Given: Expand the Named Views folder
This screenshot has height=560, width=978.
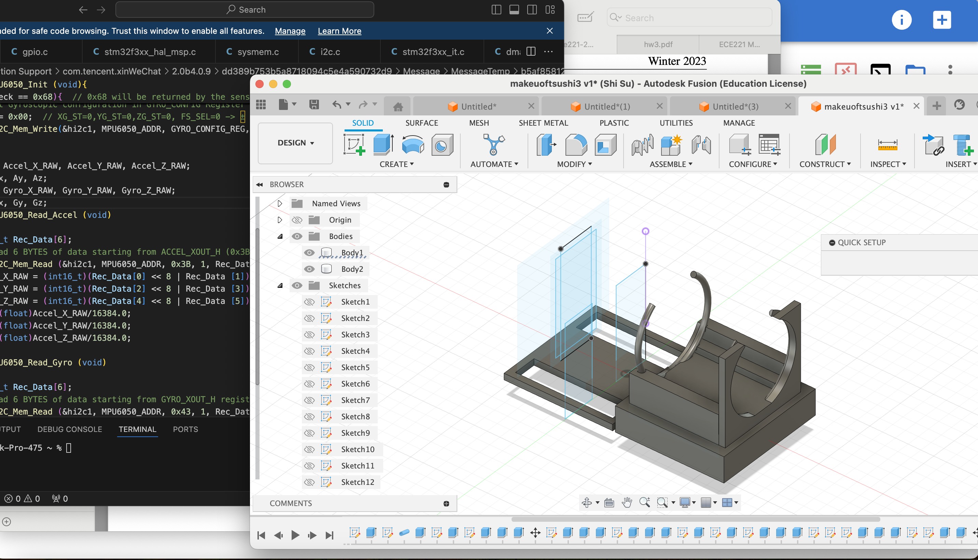Looking at the screenshot, I should tap(280, 204).
